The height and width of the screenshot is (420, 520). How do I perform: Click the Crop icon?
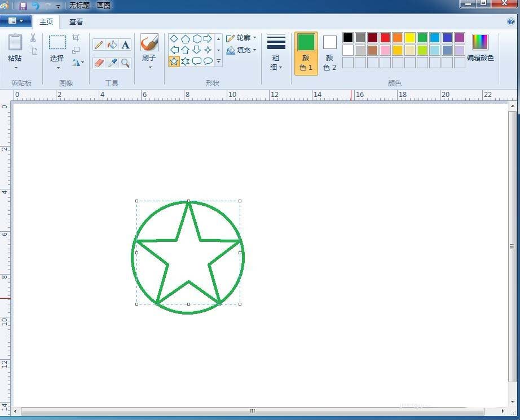(x=76, y=37)
